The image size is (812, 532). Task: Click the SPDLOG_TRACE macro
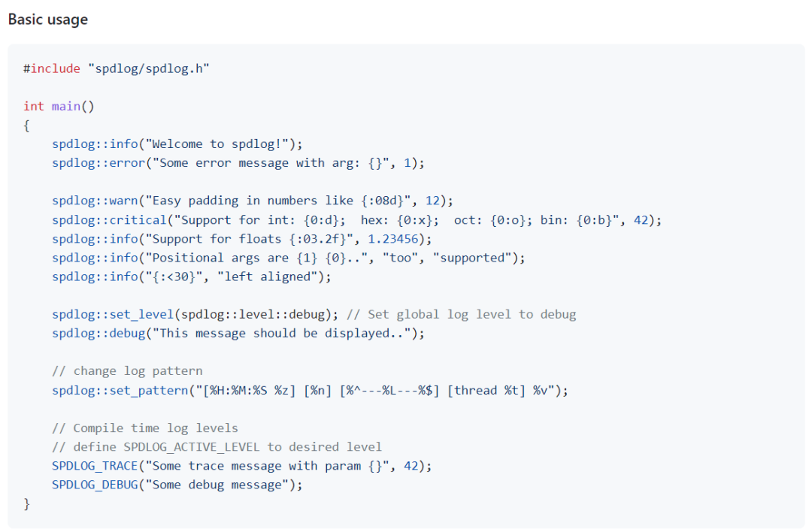tap(95, 466)
